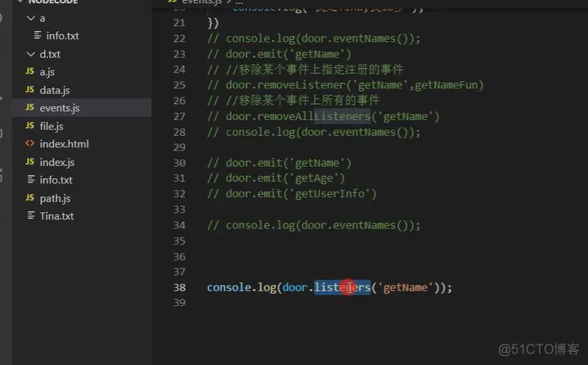Collapse the d.txt folder chevron
This screenshot has height=365, width=588.
pos(31,54)
